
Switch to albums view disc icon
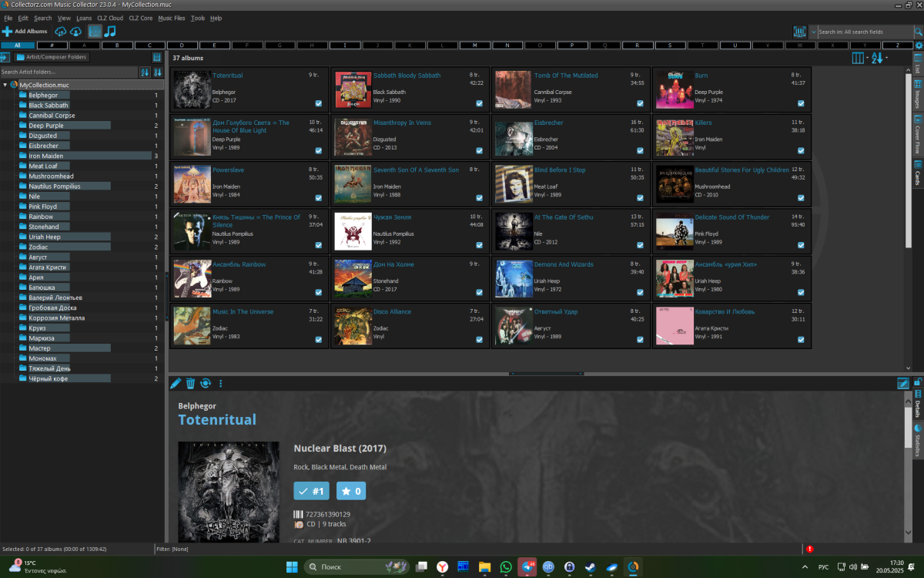coord(95,32)
